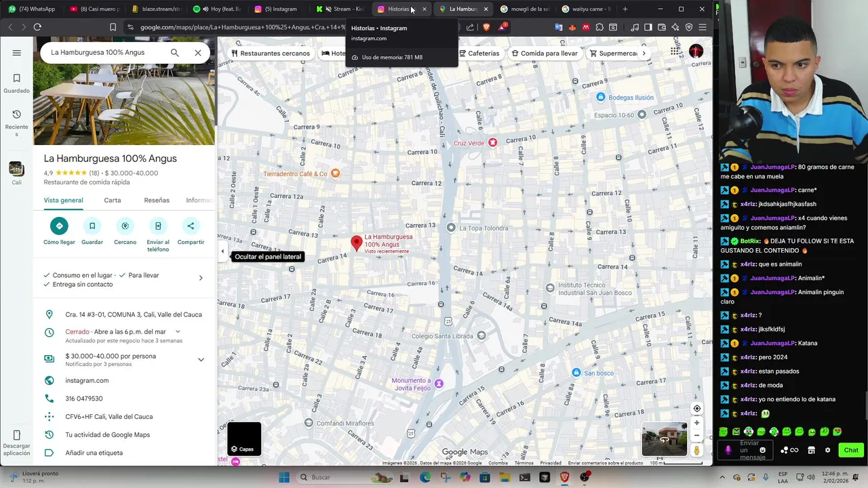Click the green Chat send button
This screenshot has height=488, width=868.
click(850, 450)
